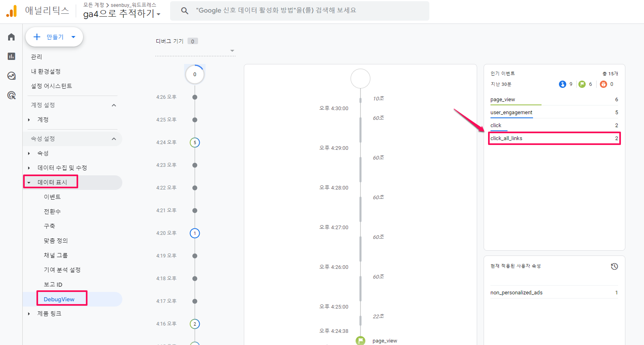Open the Reports bar chart icon
The width and height of the screenshot is (644, 345).
(11, 56)
